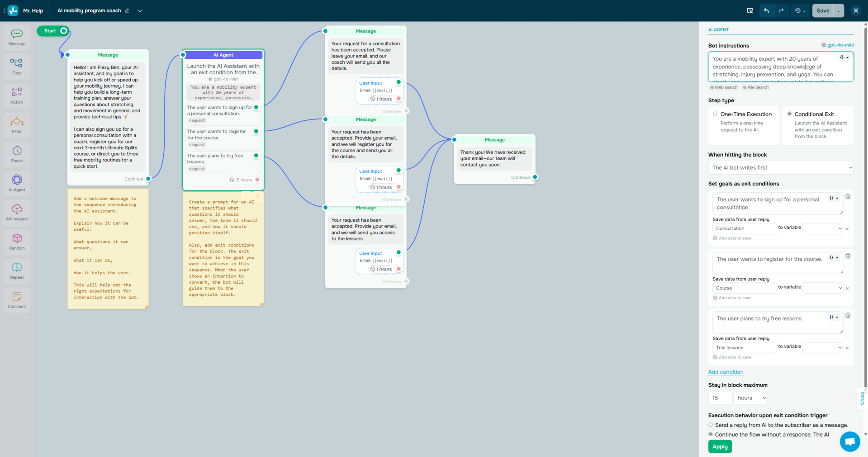Select the Pause block tool

tap(17, 153)
